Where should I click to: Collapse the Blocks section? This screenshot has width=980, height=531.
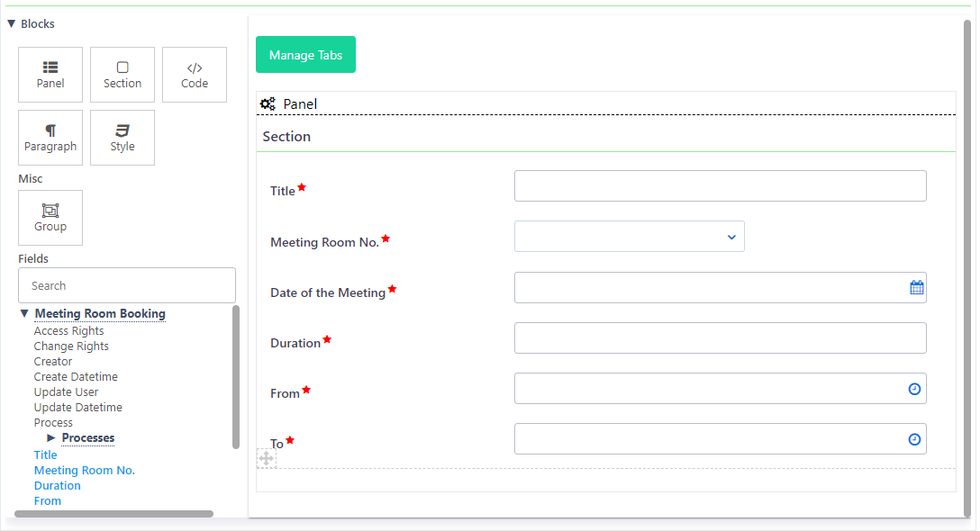click(12, 24)
